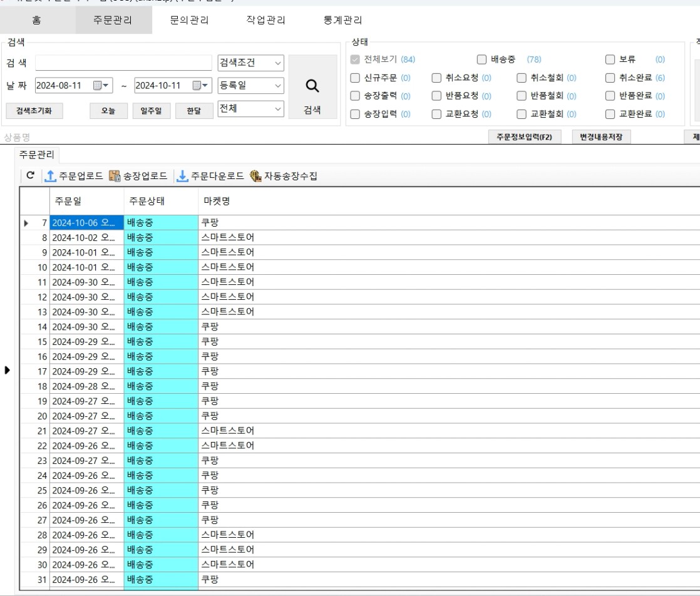Click the 주문업로드 upload icon
This screenshot has width=700, height=596.
50,177
